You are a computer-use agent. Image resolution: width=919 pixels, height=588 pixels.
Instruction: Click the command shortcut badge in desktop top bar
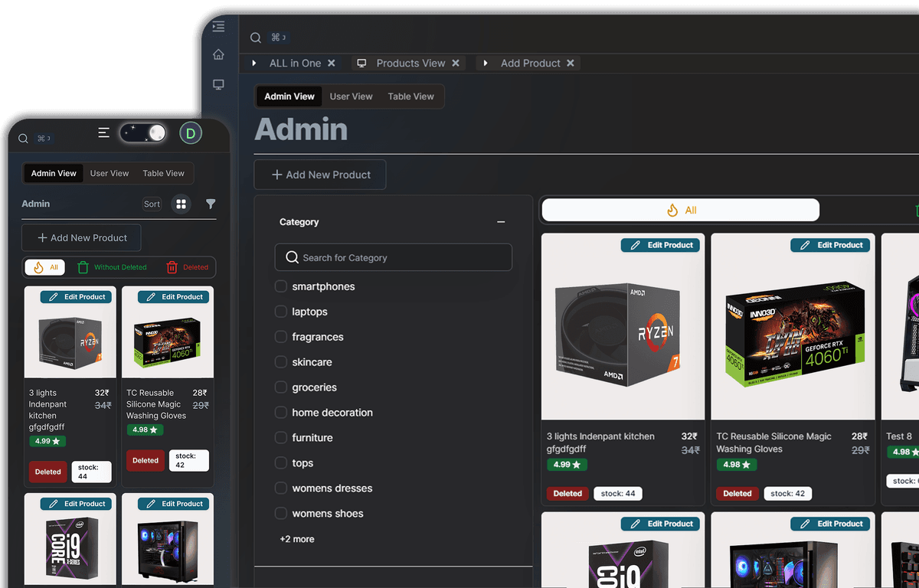click(278, 38)
